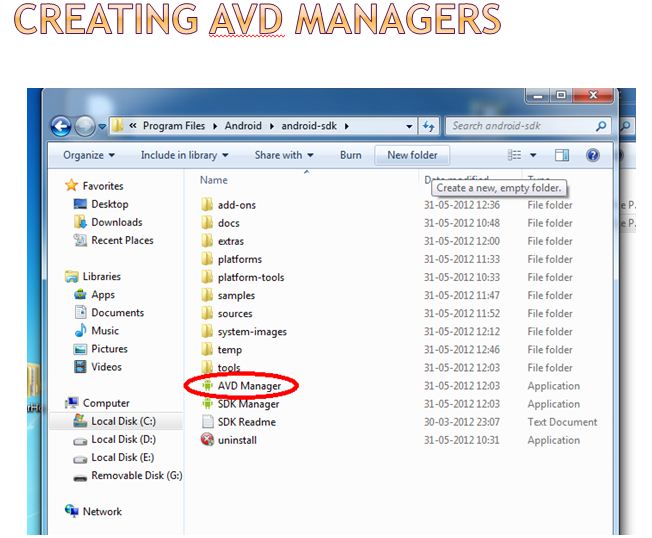Viewport: 652px width, 538px height.
Task: Select the temp folder icon
Action: coord(207,349)
